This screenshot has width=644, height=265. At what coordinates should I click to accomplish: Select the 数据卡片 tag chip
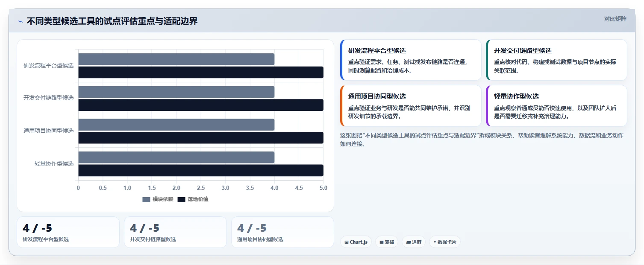tap(444, 242)
